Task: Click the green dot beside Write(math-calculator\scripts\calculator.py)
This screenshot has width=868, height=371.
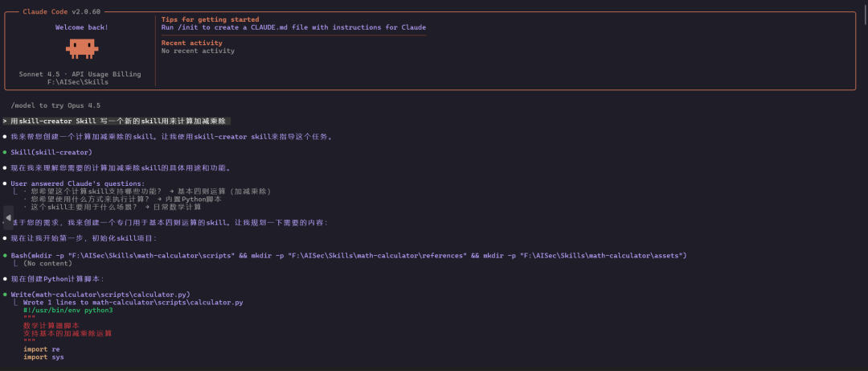Action: point(4,295)
